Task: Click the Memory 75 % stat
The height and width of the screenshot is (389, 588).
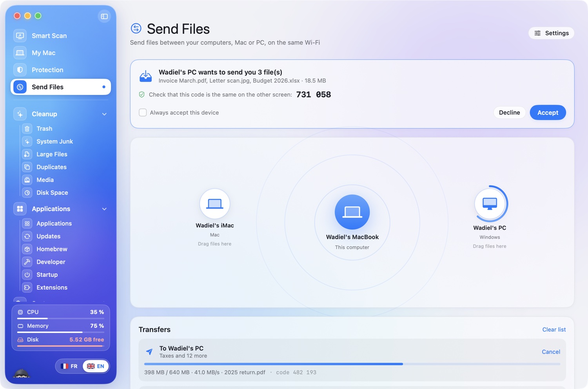Action: pos(61,326)
